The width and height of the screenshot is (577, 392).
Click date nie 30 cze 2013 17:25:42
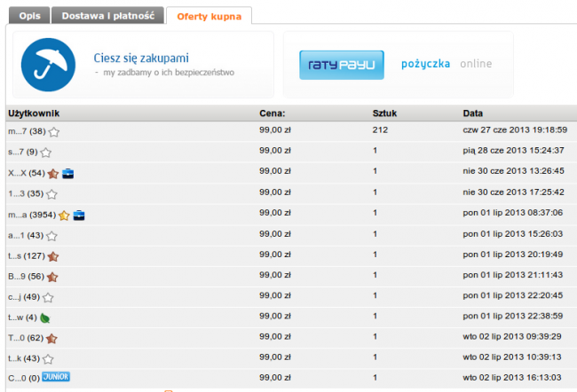coord(513,192)
